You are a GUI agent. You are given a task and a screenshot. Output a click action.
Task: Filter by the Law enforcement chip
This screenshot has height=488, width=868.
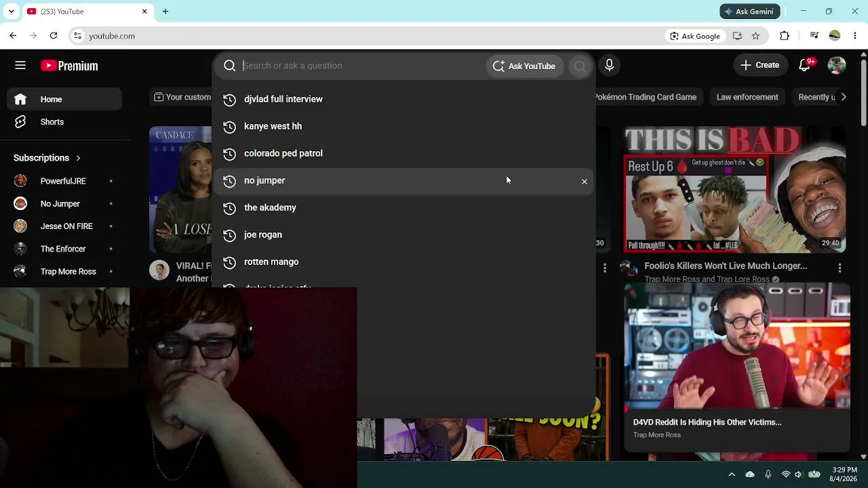pos(747,97)
